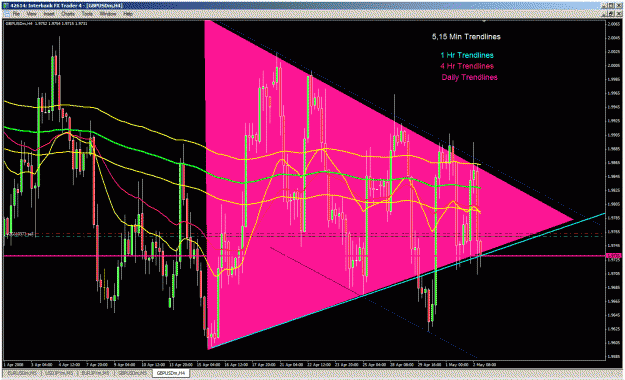
Task: Click the '7 Apr 20:00' time axis label
Action: click(97, 364)
